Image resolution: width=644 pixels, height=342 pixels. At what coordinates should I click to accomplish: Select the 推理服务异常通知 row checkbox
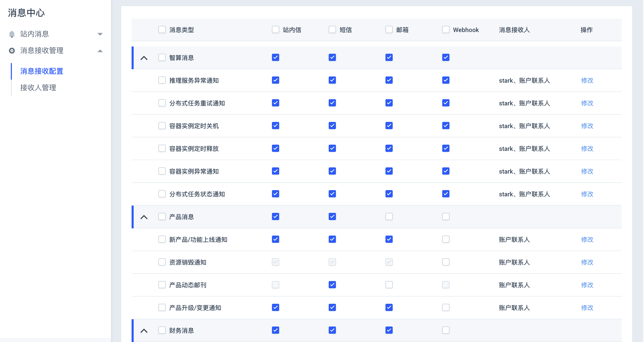162,80
